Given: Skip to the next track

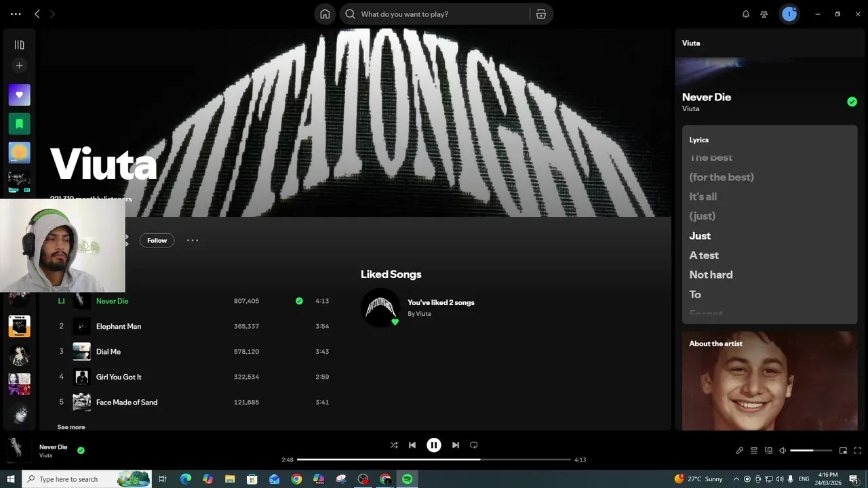Looking at the screenshot, I should coord(456,445).
